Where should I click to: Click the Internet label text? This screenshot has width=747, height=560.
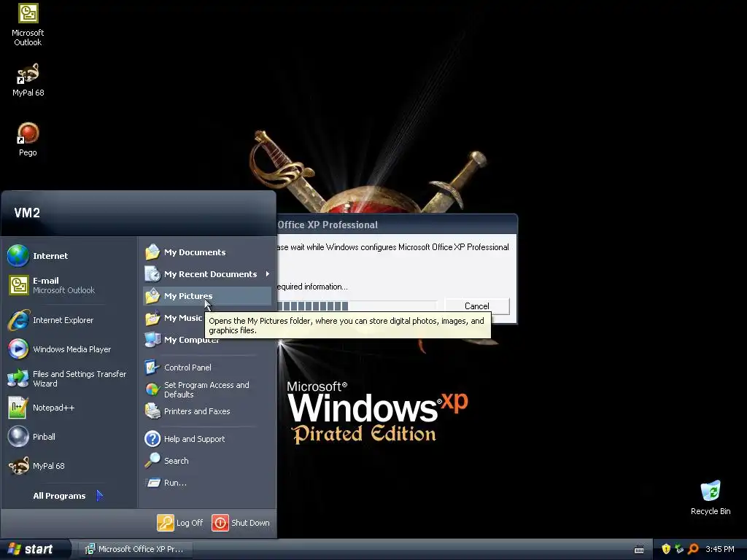(x=50, y=256)
